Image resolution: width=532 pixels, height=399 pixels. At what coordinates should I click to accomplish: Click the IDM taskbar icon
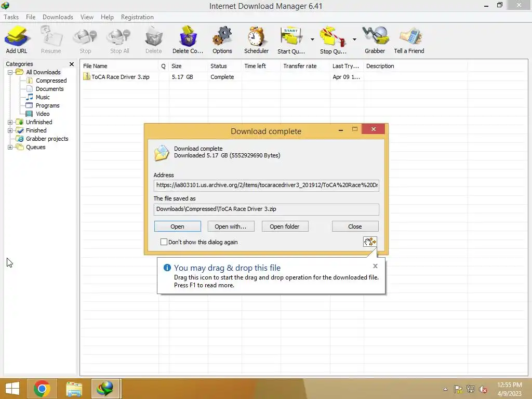(x=105, y=389)
